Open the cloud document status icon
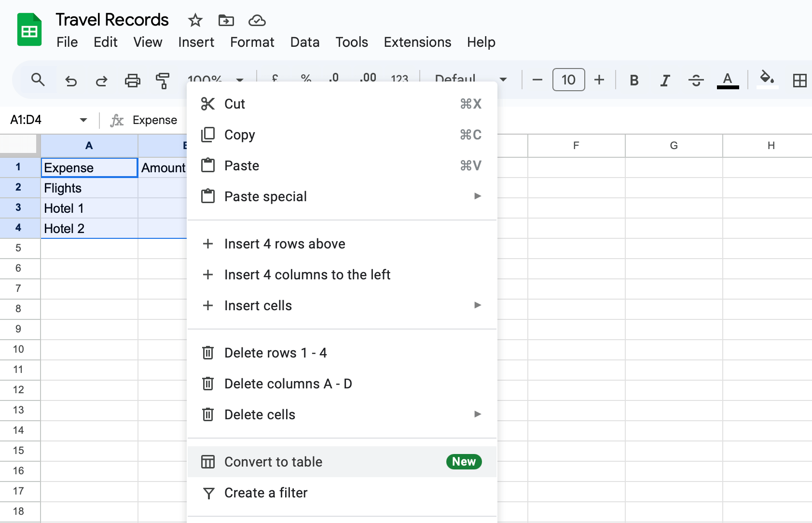 click(257, 20)
